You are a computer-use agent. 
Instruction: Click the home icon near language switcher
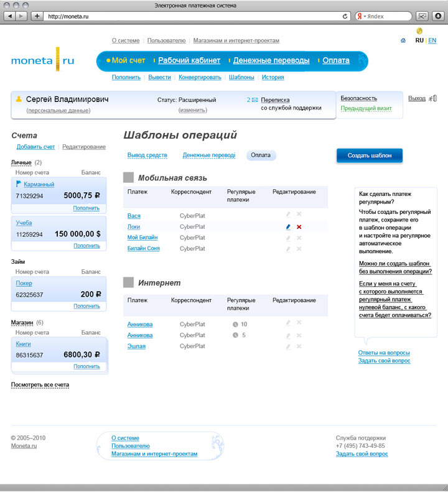click(403, 41)
